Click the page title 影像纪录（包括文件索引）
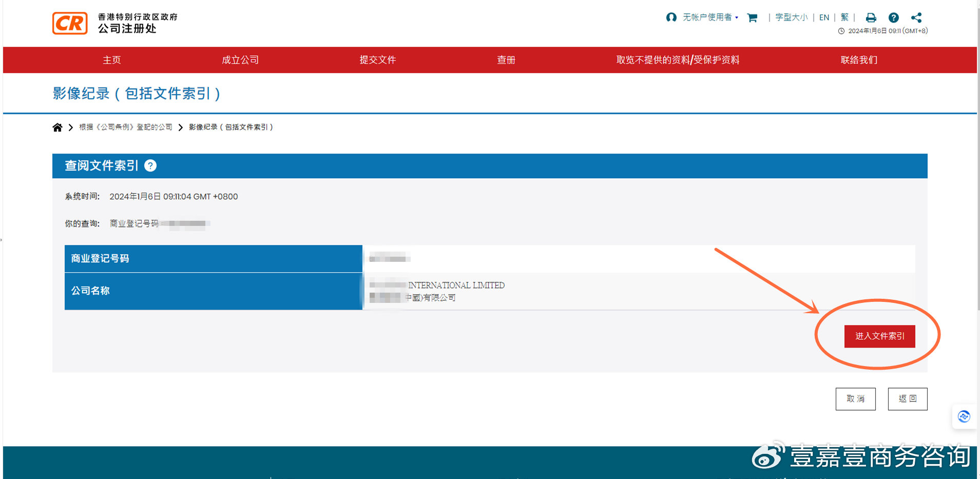This screenshot has width=980, height=479. 137,93
